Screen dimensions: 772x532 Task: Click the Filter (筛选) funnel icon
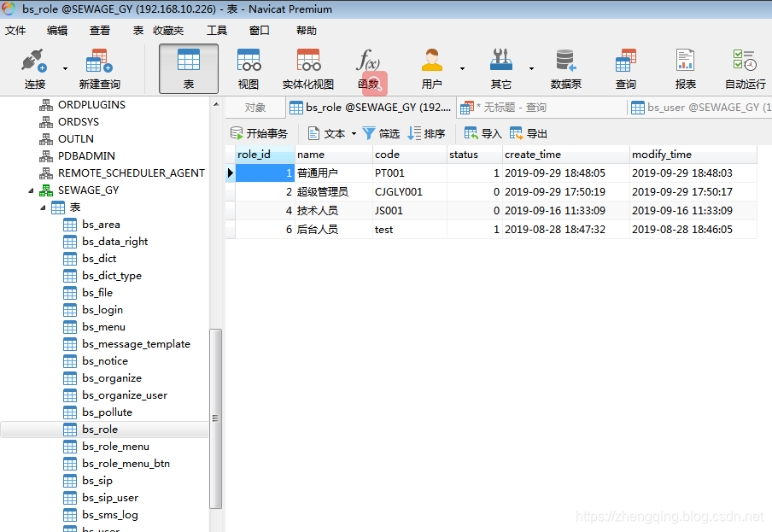tap(369, 133)
